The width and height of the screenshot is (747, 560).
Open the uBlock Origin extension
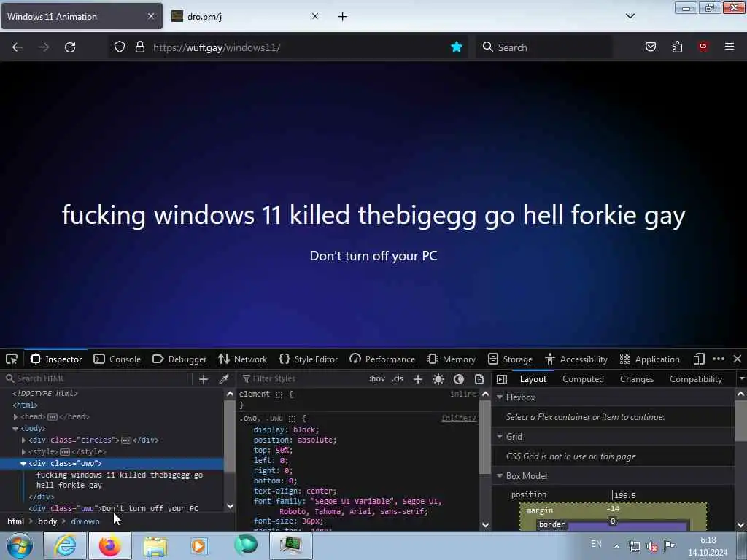703,46
